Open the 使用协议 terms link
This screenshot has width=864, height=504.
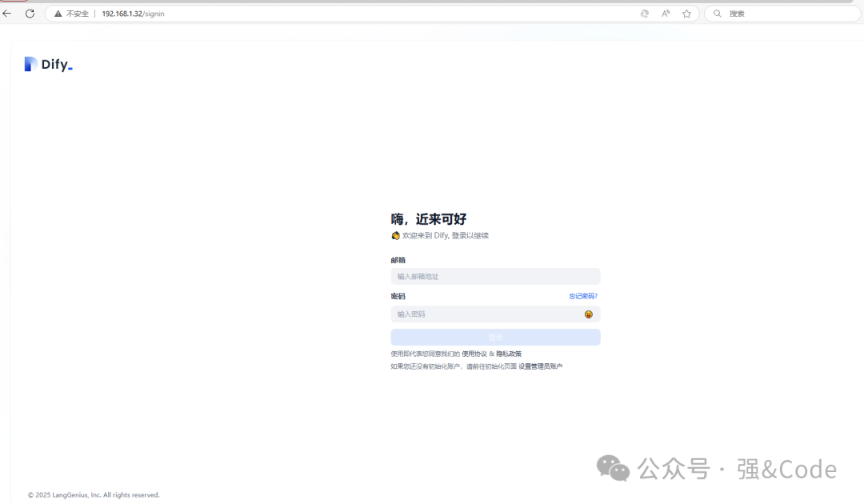click(x=474, y=353)
